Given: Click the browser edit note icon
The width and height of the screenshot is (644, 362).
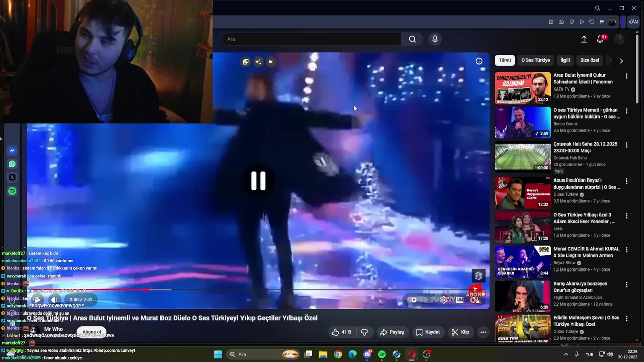Looking at the screenshot, I should point(551,22).
